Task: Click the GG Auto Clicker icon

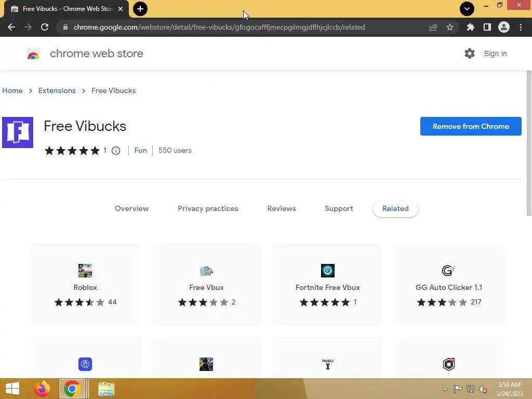Action: click(448, 271)
